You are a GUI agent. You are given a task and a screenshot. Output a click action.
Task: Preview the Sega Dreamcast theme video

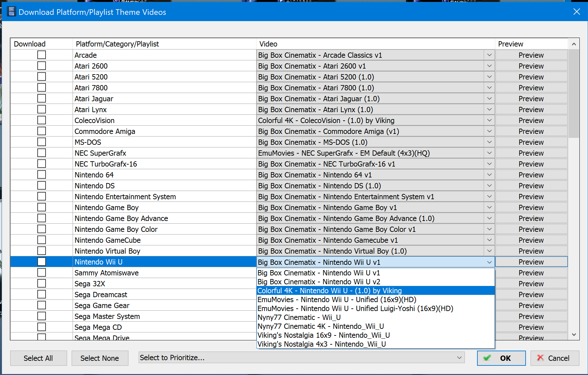pyautogui.click(x=531, y=295)
